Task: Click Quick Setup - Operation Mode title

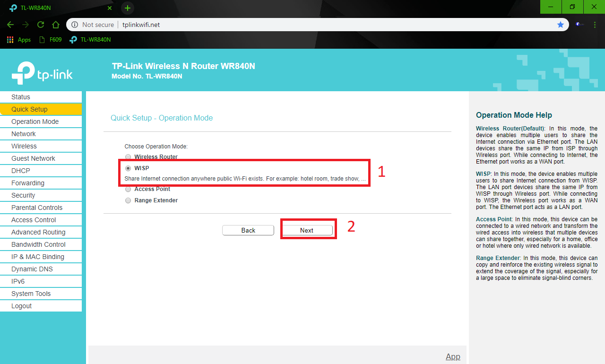Action: (x=162, y=118)
